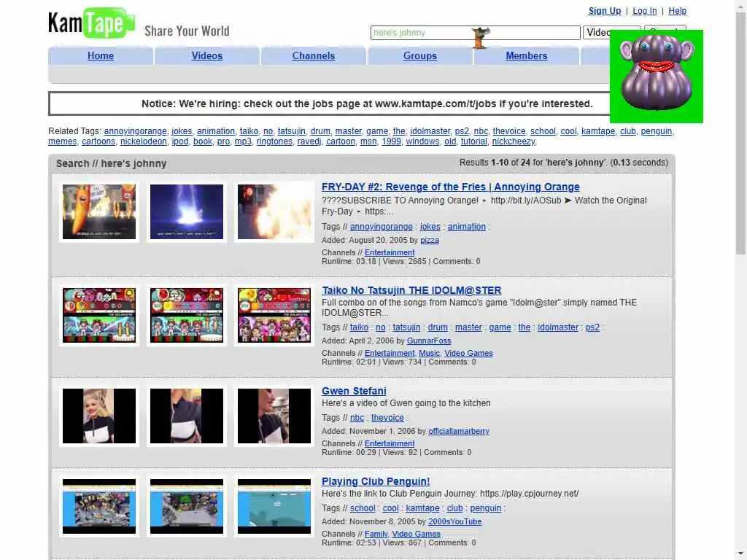Click Entertainment channel under FRY-DAY video
The width and height of the screenshot is (747, 560).
pos(390,253)
